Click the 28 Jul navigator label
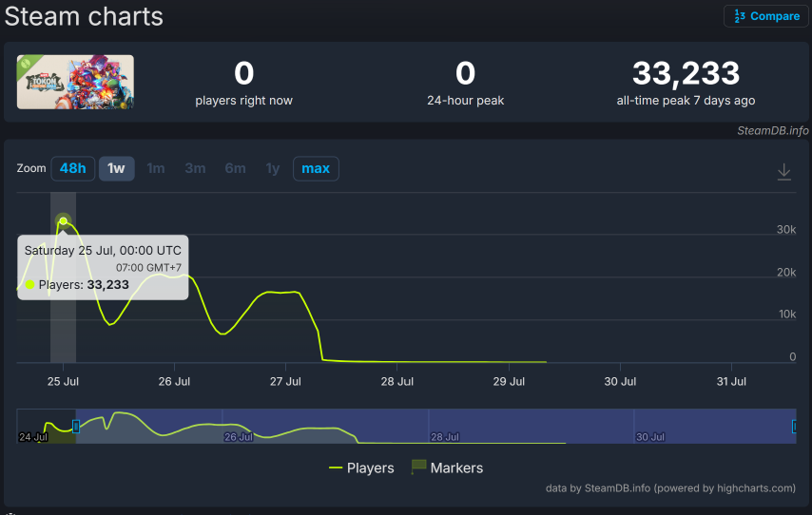812x515 pixels. coord(445,437)
